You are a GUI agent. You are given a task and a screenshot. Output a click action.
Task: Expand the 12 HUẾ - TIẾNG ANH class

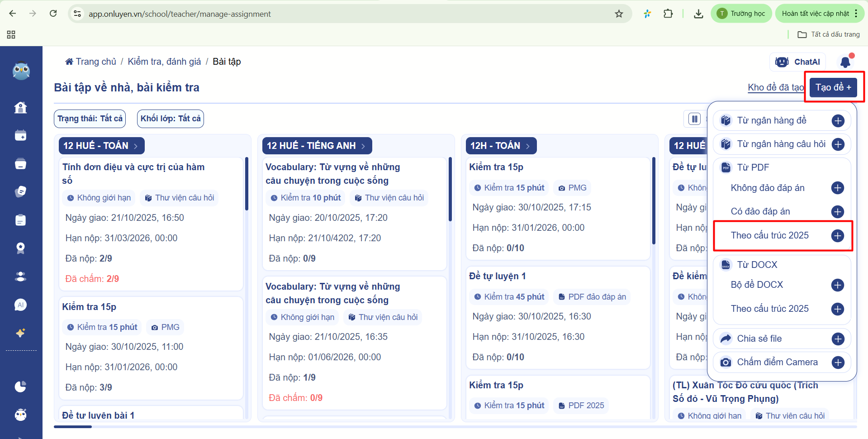point(317,146)
